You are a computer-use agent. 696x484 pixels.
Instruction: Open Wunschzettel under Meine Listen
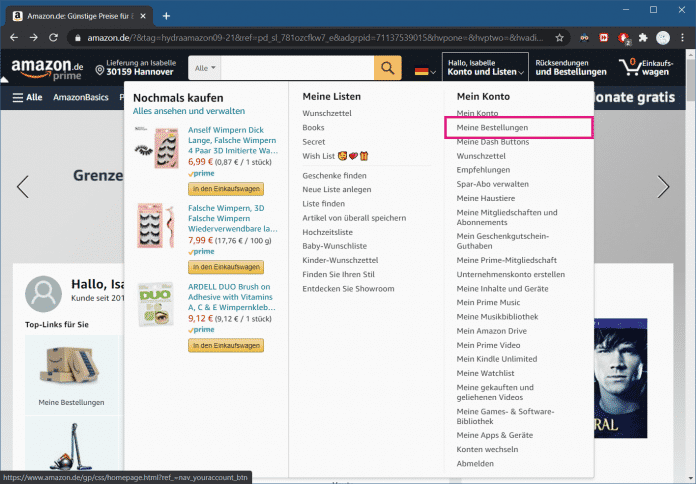327,113
